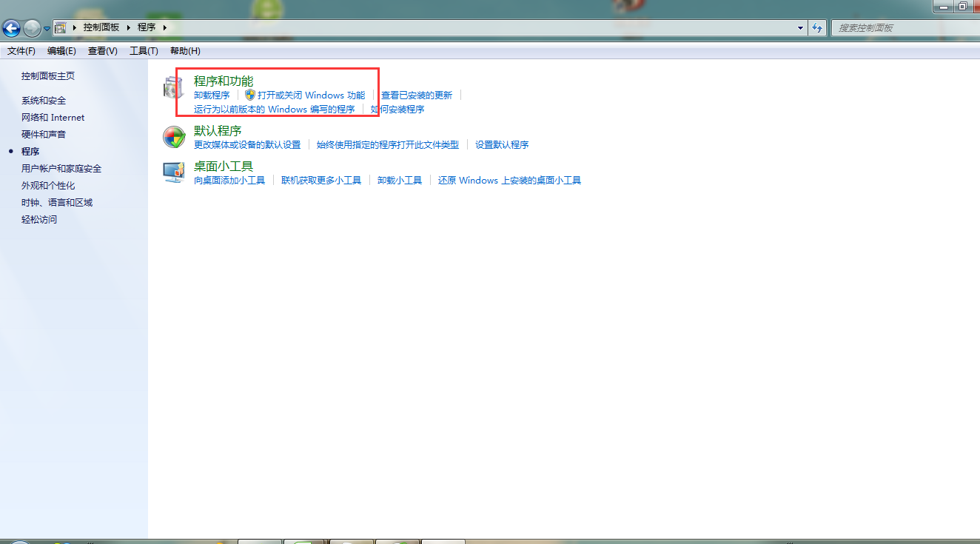Click 向桌面添加小工具 link
This screenshot has height=544, width=980.
pyautogui.click(x=229, y=181)
